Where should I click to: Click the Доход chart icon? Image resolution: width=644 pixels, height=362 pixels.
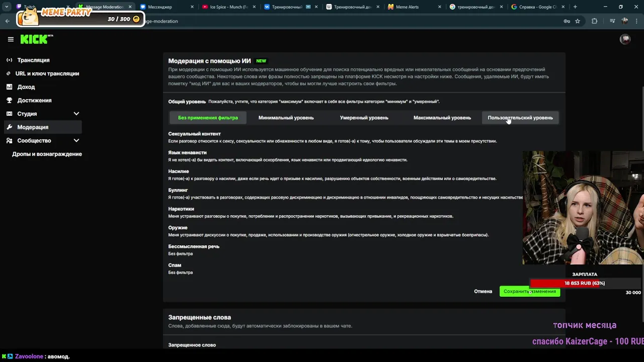click(x=9, y=87)
